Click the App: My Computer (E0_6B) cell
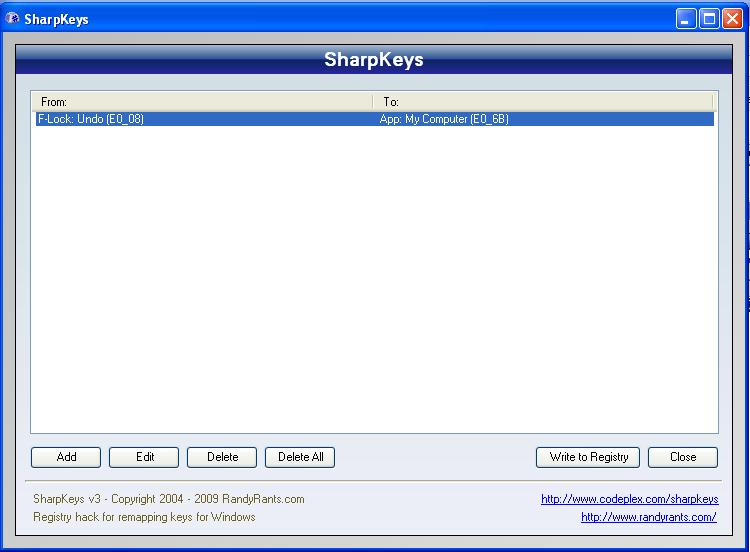The image size is (750, 552). pyautogui.click(x=444, y=119)
